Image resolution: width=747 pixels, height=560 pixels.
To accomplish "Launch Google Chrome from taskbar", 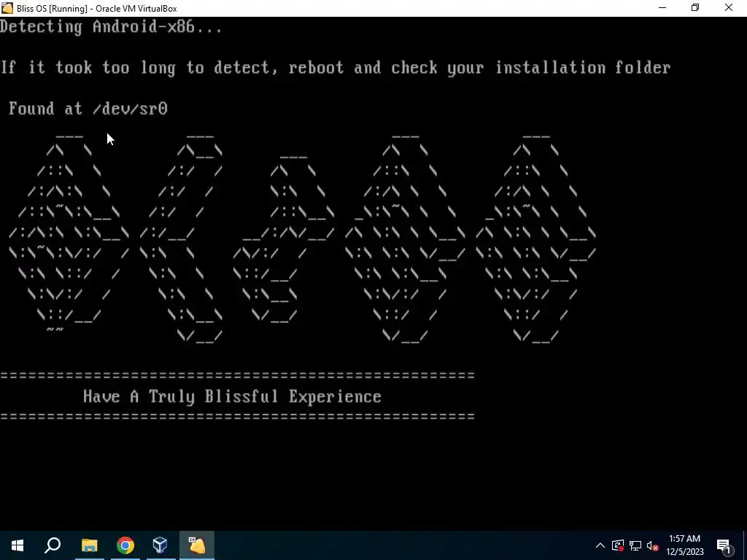I will (125, 545).
